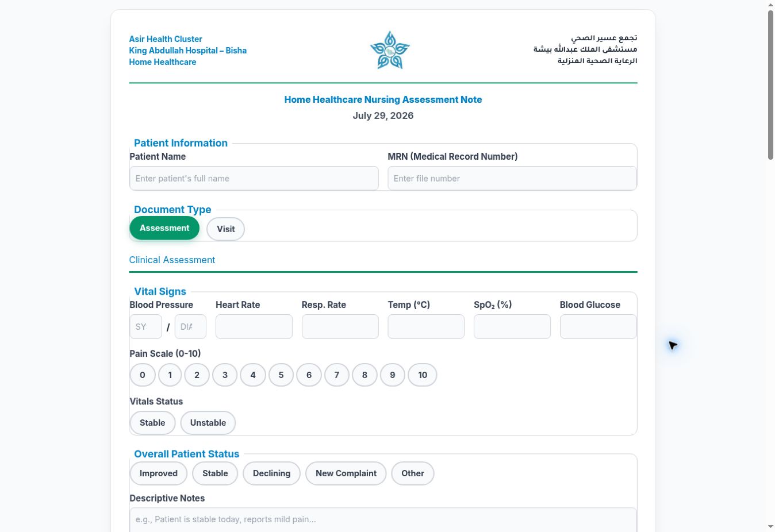Image resolution: width=775 pixels, height=532 pixels.
Task: Choose Other overall patient status
Action: tap(413, 473)
